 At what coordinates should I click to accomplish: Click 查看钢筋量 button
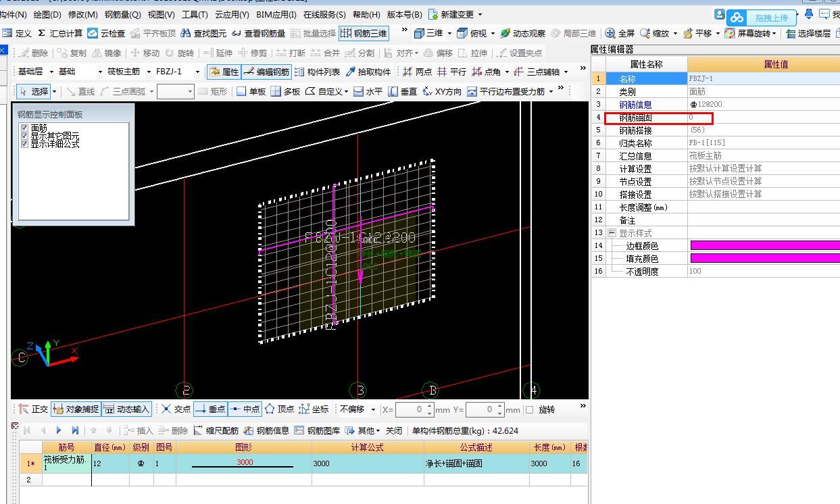(x=258, y=33)
